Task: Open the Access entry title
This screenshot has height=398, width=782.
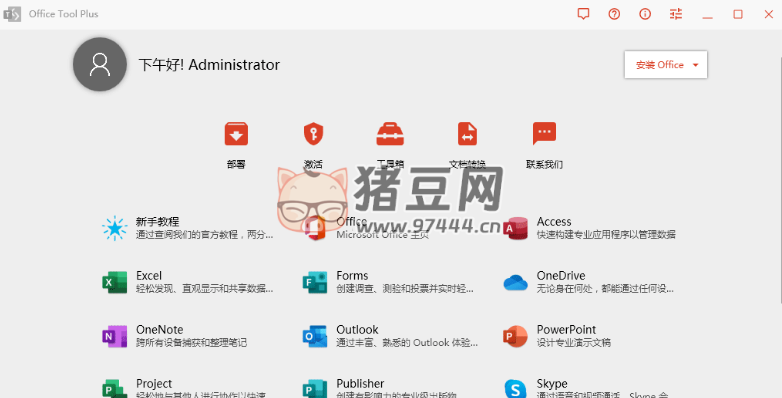Action: [554, 221]
